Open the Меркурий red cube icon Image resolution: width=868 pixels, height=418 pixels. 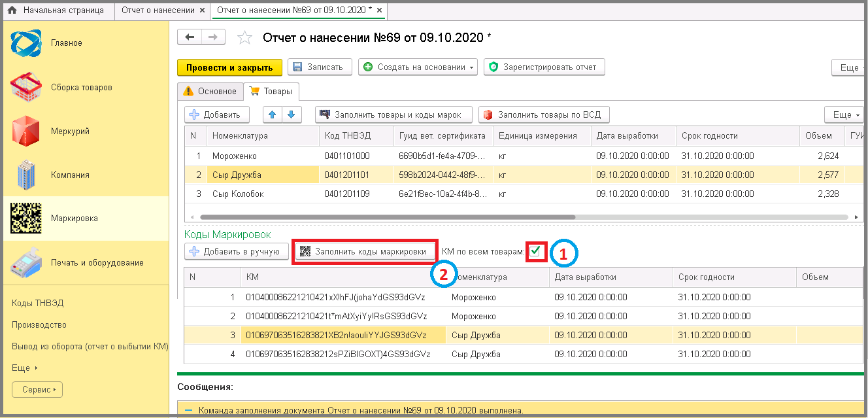click(26, 131)
